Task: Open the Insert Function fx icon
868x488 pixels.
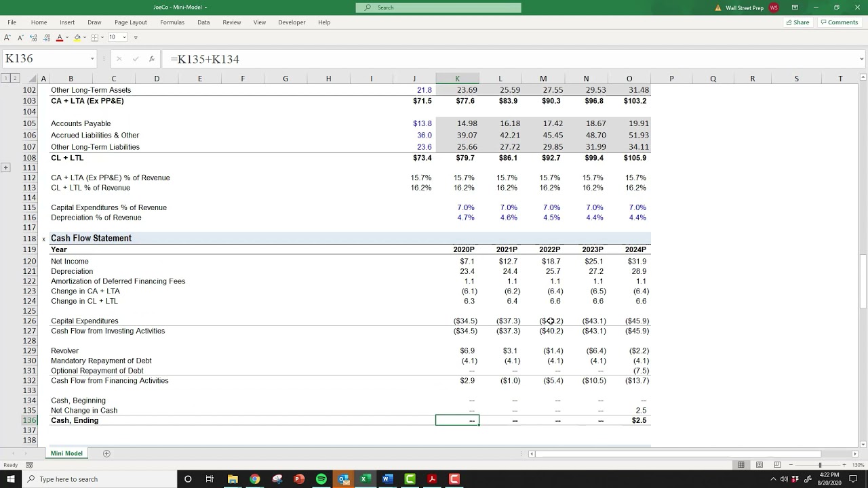Action: pyautogui.click(x=151, y=59)
